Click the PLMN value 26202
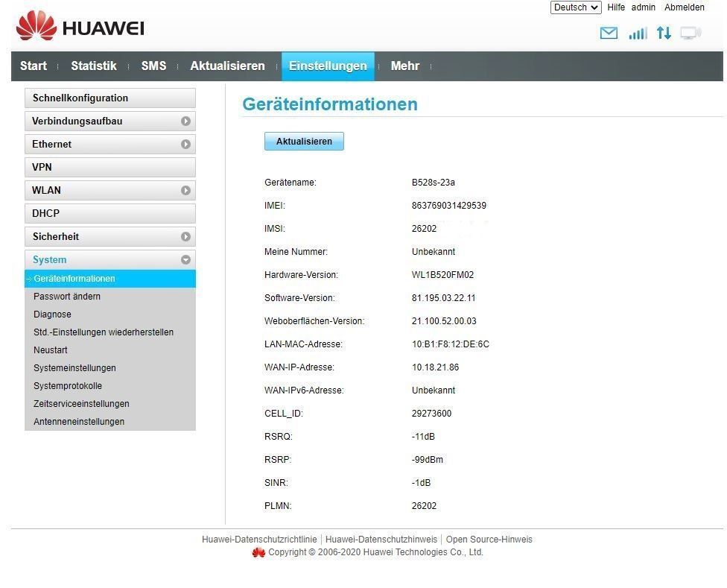727x588 pixels. click(x=424, y=506)
